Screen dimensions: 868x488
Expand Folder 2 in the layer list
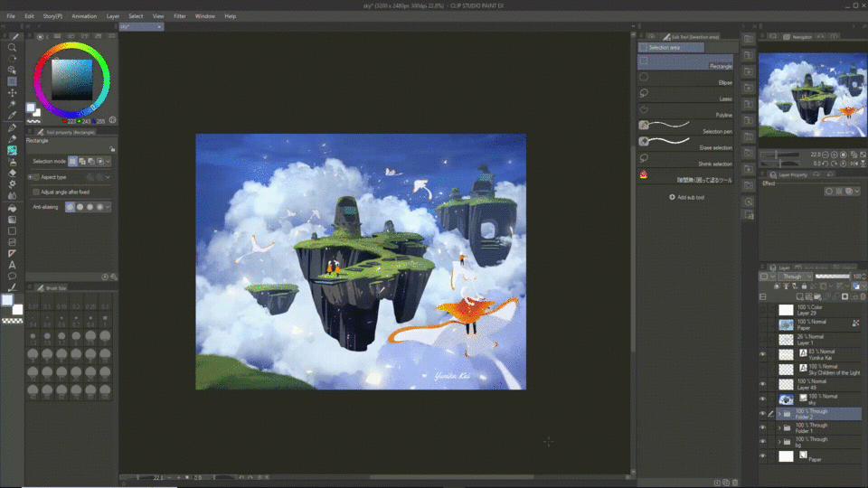[x=778, y=413]
